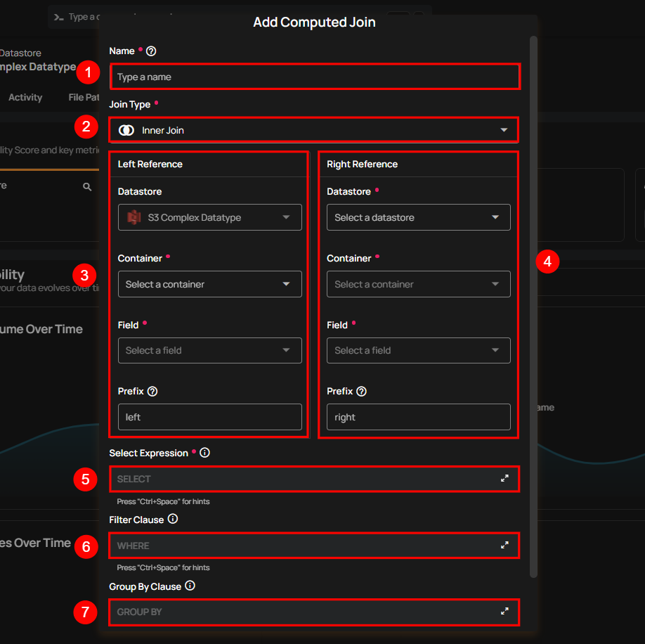The height and width of the screenshot is (644, 645).
Task: Click the info icon next to Filter Clause
Action: [x=173, y=520]
